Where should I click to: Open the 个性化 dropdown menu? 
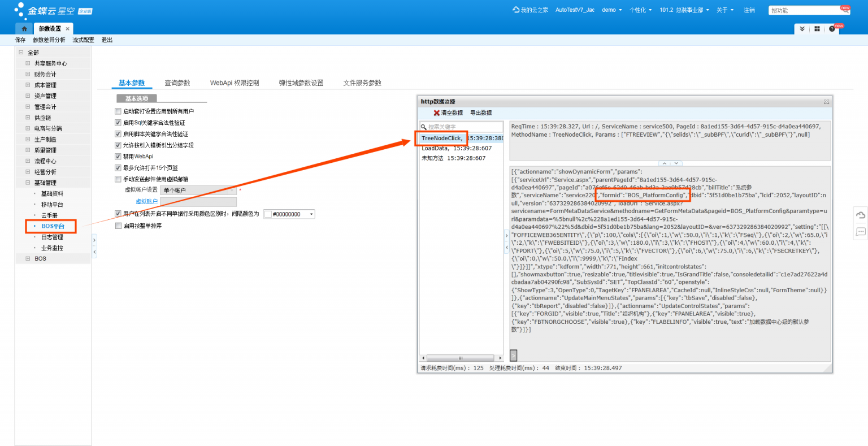[640, 10]
